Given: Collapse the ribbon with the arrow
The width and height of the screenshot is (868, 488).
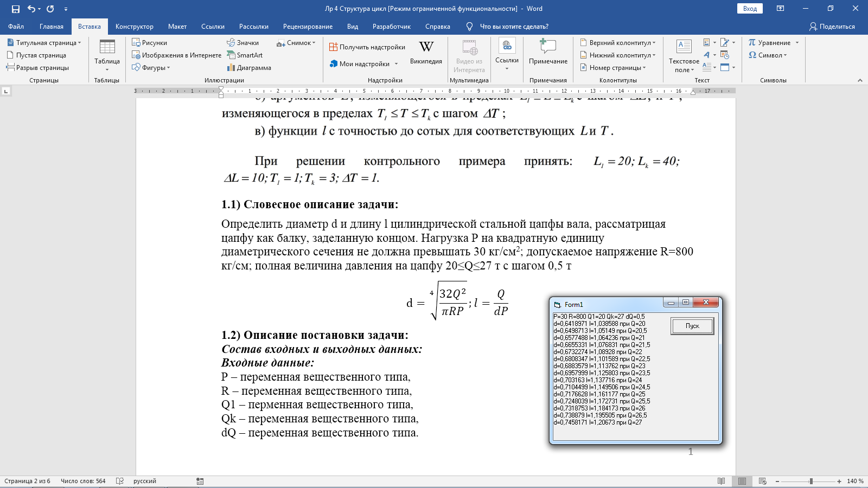Looking at the screenshot, I should [860, 80].
